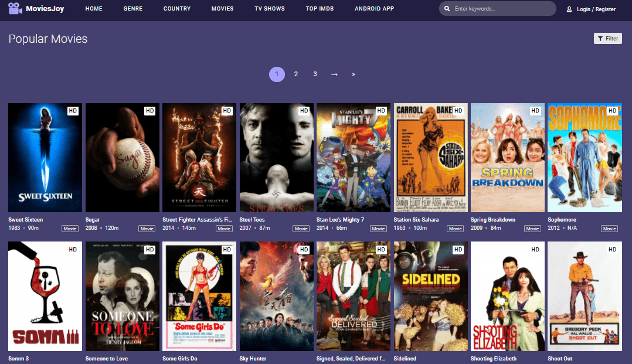This screenshot has width=632, height=364.
Task: Click the Sidelined title link
Action: pos(405,358)
